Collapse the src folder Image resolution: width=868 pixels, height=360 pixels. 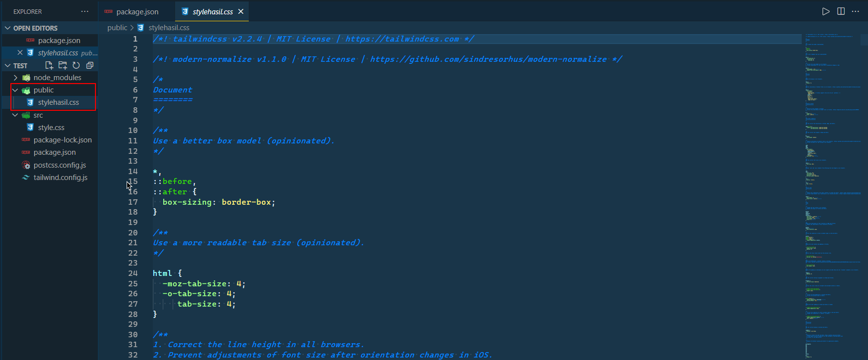pyautogui.click(x=16, y=115)
